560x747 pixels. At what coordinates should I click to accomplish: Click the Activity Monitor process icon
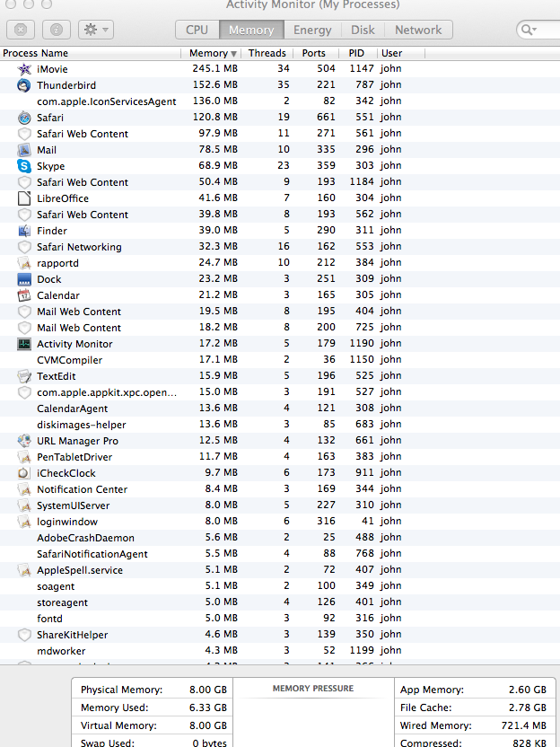click(24, 344)
